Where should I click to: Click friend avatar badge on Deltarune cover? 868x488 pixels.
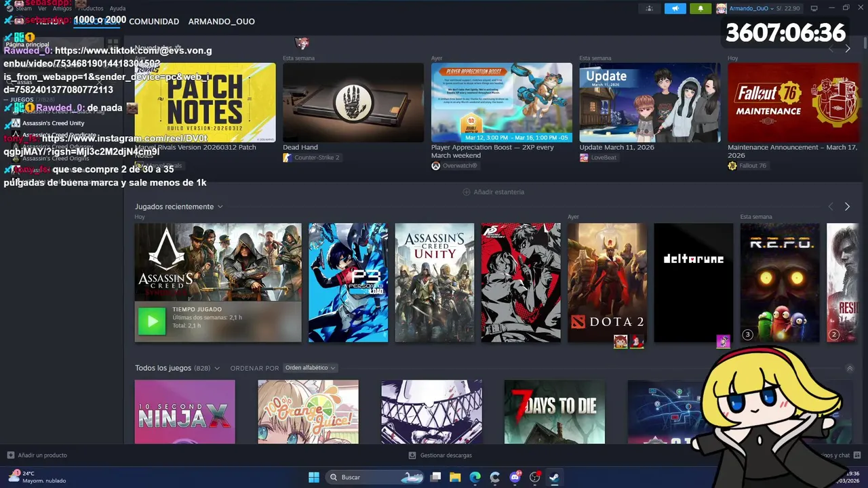point(723,342)
